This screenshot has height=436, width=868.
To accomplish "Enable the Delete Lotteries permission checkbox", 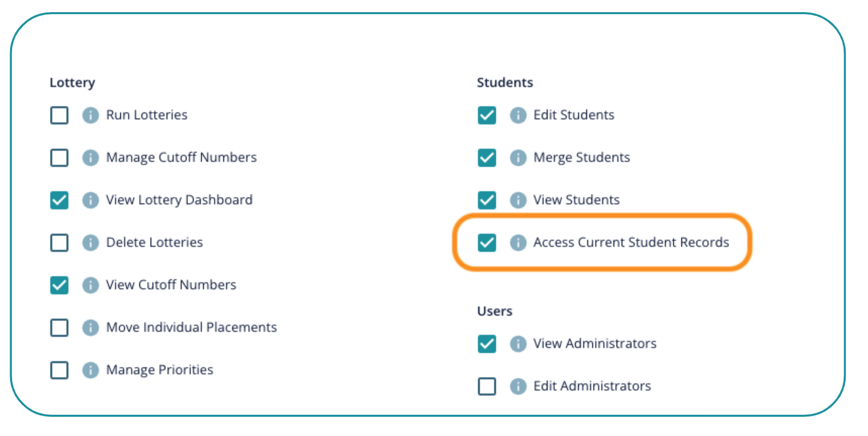I will coord(59,243).
